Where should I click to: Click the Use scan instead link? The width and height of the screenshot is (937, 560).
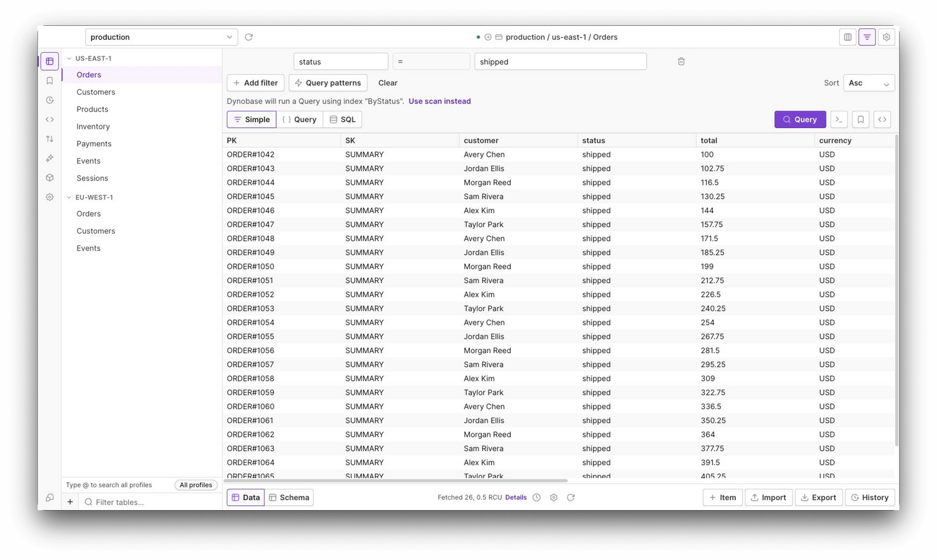click(440, 101)
